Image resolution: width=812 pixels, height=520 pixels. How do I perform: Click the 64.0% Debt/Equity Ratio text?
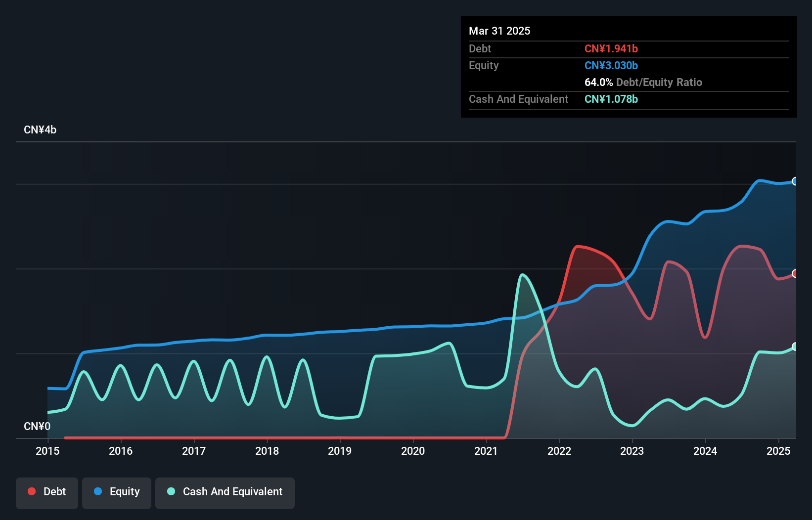(x=643, y=82)
